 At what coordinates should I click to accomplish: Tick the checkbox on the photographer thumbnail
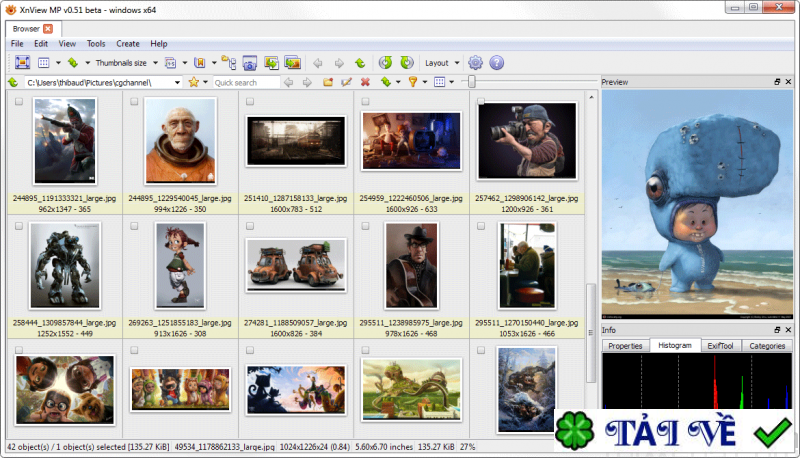click(480, 102)
